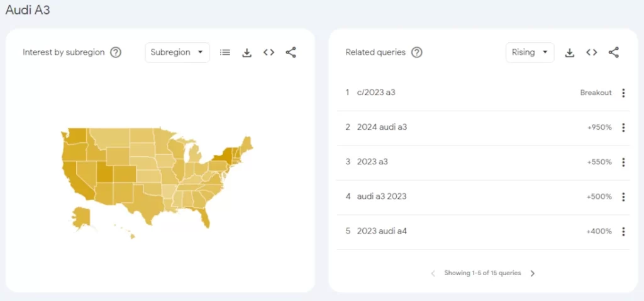
Task: Click the 2024 audi a3 query
Action: 382,127
